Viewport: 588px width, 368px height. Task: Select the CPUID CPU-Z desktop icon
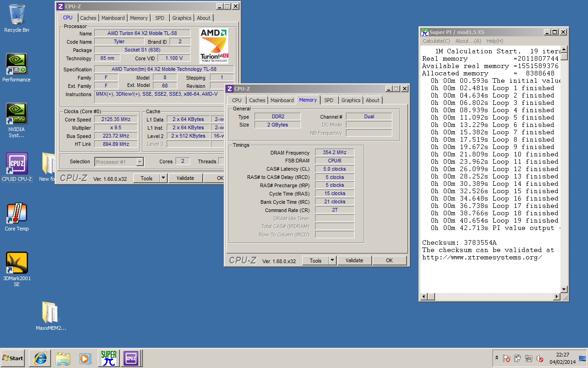point(17,167)
